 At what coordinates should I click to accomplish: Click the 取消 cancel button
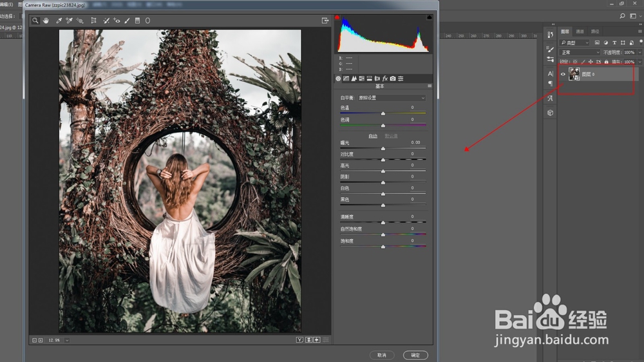point(381,355)
